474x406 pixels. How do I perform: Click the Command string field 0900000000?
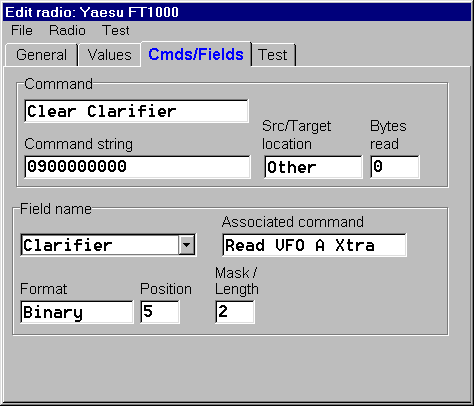point(137,167)
